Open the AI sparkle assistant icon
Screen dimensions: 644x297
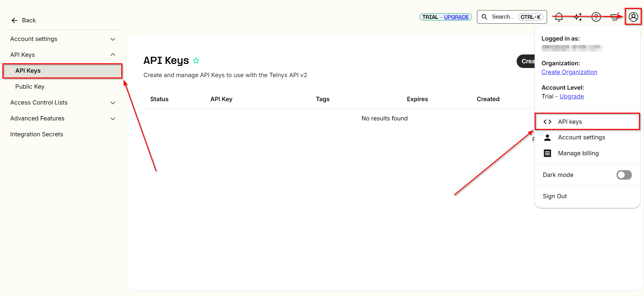(578, 17)
